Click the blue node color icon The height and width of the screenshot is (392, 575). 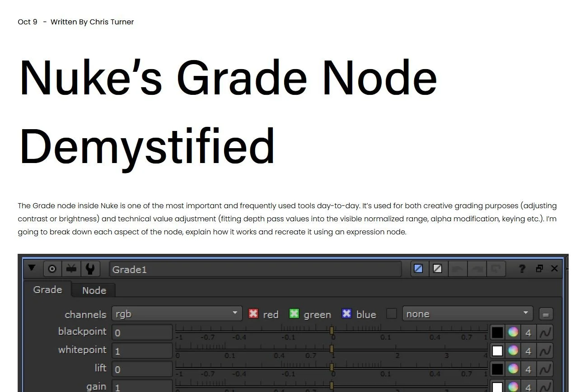tap(418, 269)
